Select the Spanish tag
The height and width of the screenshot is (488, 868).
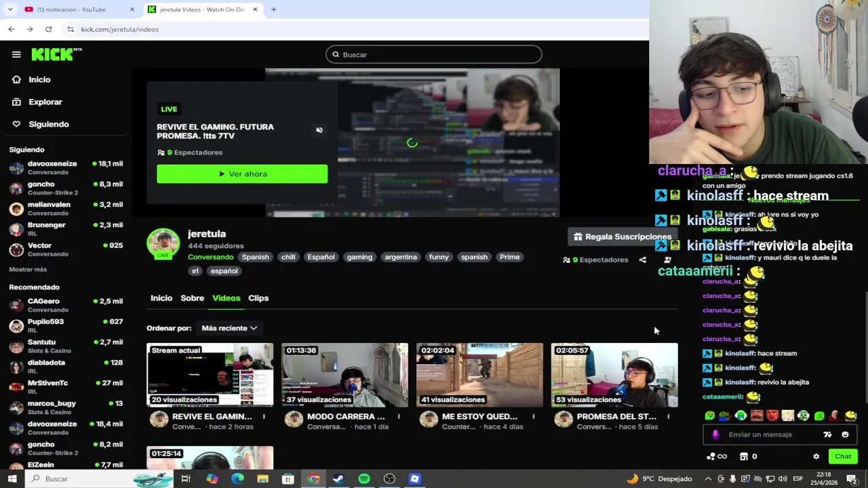256,257
